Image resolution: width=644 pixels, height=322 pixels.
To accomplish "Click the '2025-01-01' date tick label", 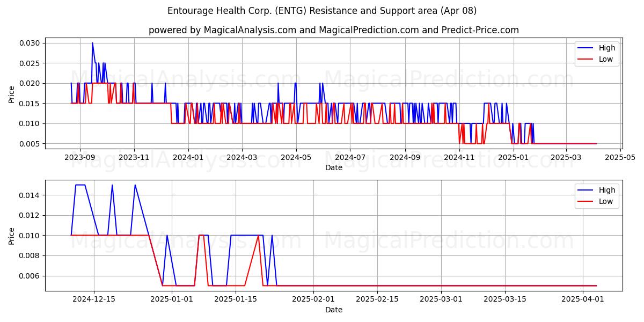I will pyautogui.click(x=172, y=299).
